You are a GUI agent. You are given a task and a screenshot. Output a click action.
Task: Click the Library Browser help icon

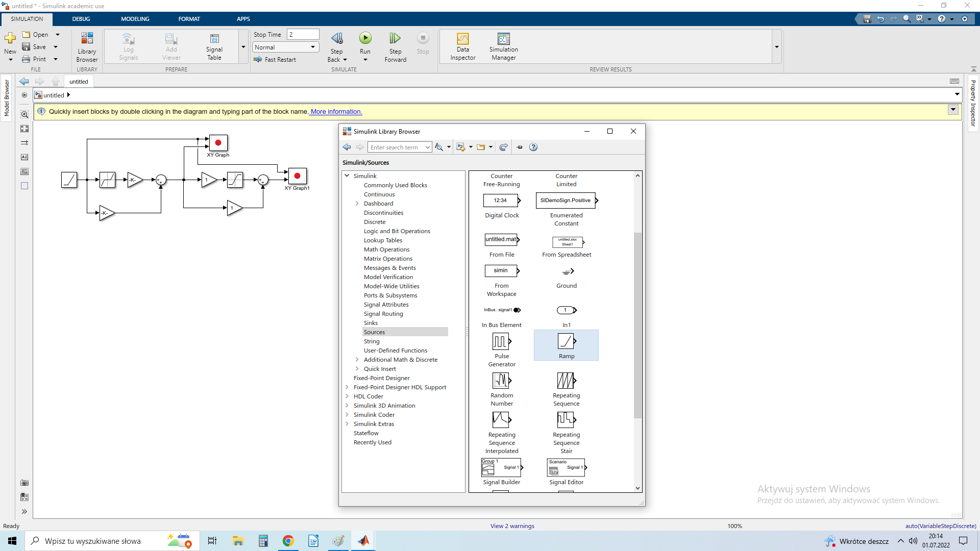[533, 147]
